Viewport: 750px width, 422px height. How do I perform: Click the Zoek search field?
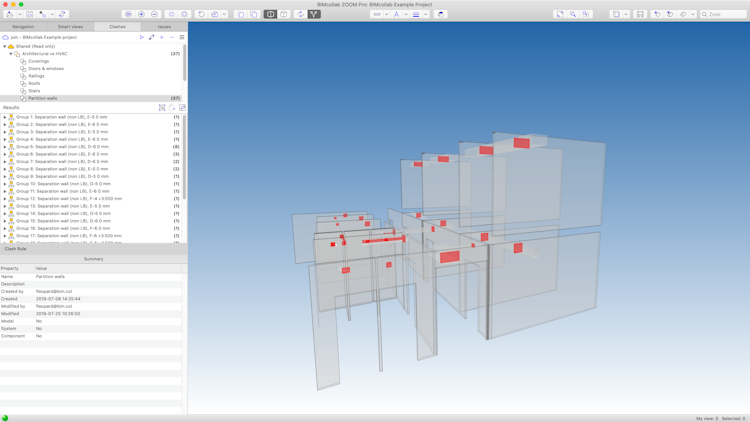click(x=723, y=14)
